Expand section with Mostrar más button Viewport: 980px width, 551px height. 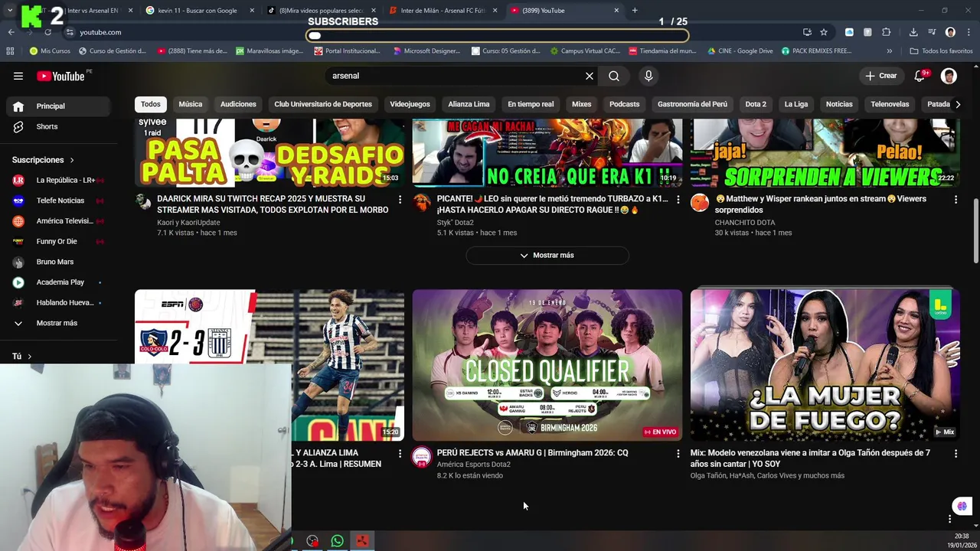click(x=547, y=256)
